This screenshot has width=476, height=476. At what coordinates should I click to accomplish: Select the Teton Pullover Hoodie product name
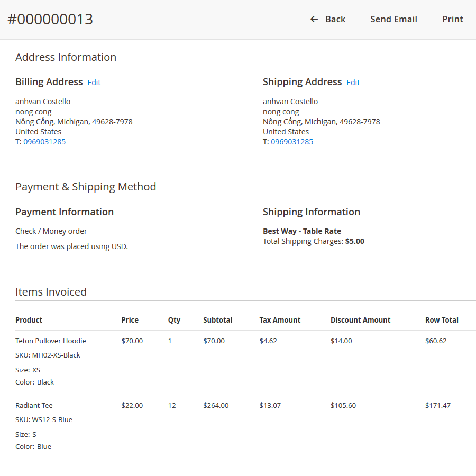(x=51, y=341)
